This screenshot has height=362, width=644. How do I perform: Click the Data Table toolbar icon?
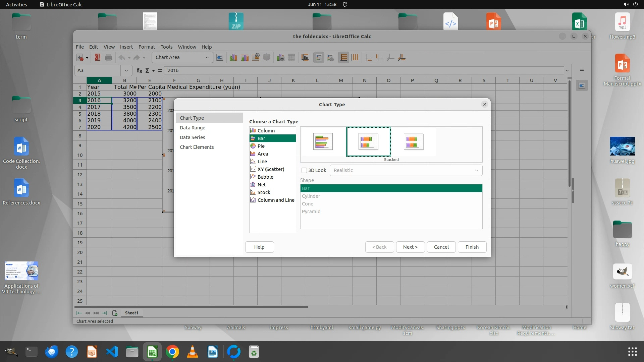pos(291,58)
